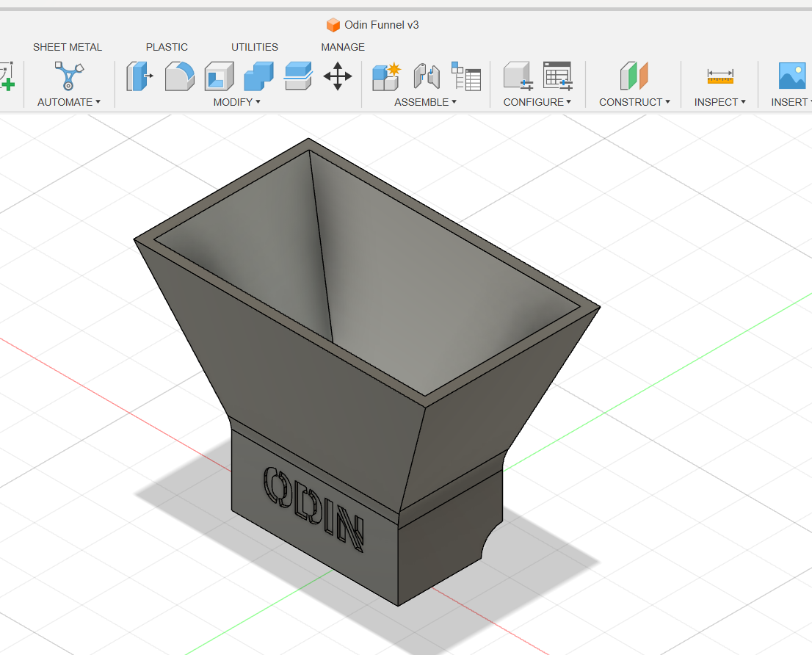This screenshot has width=812, height=655.
Task: Select the Offset Face tool
Action: point(298,76)
